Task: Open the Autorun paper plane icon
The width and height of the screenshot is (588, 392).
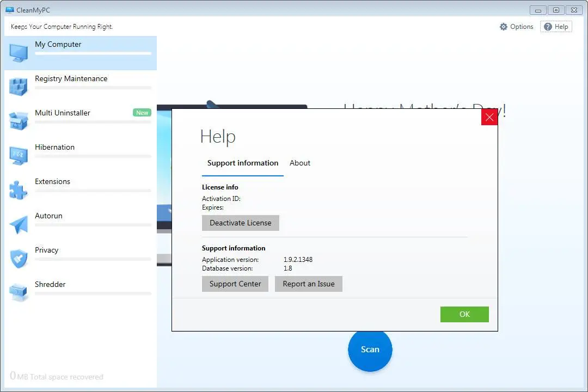Action: point(19,224)
